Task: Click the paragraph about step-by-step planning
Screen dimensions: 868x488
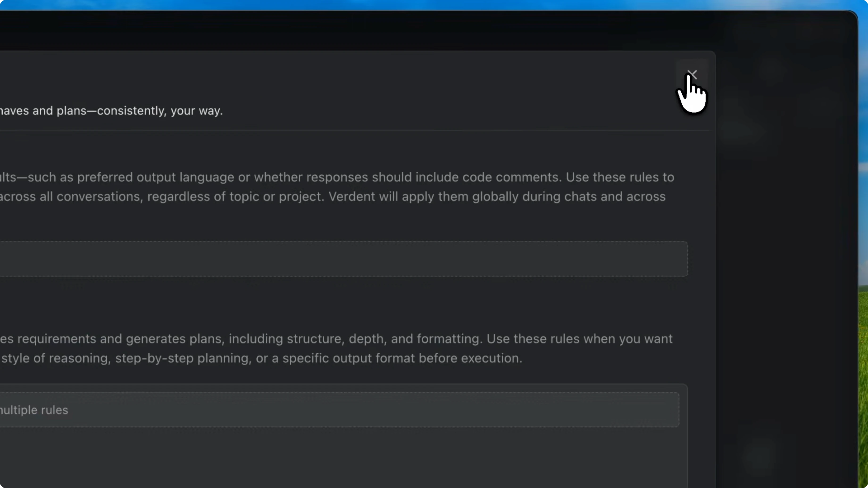Action: click(x=236, y=358)
